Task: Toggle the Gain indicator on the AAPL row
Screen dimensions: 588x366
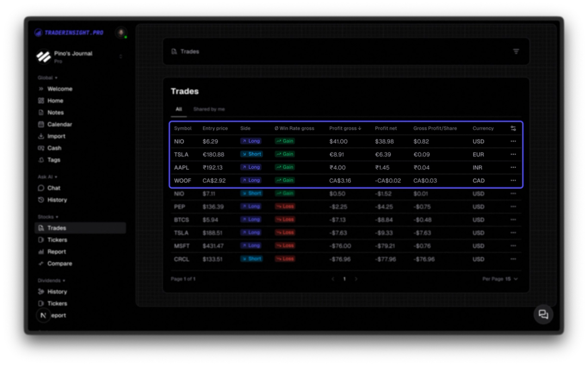Action: click(x=284, y=167)
